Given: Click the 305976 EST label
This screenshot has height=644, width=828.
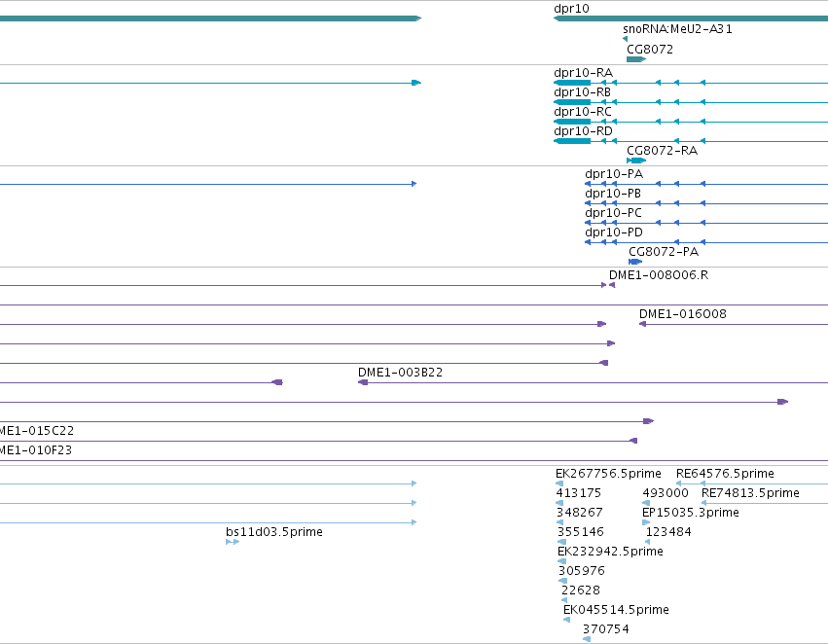Looking at the screenshot, I should [x=582, y=571].
